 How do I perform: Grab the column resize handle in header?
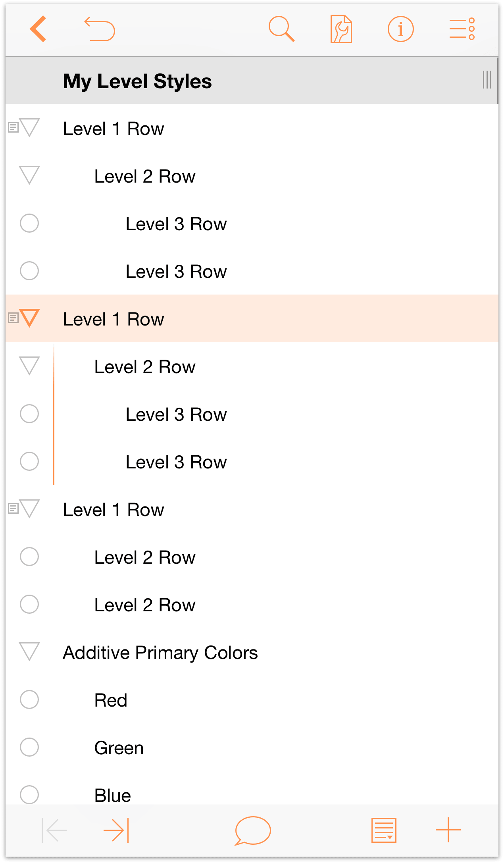[487, 80]
